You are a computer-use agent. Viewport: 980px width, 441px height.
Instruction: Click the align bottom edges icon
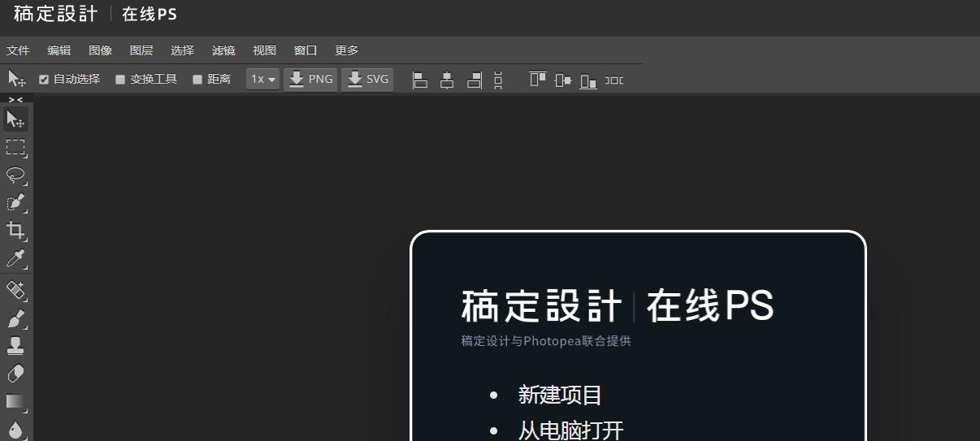click(588, 80)
